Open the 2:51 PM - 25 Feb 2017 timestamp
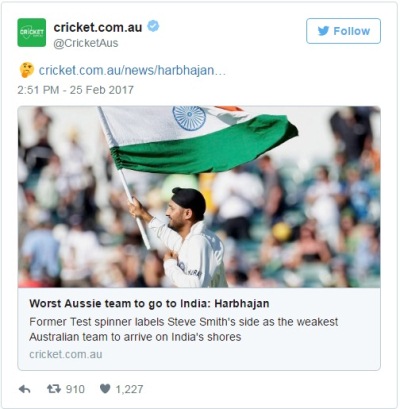400x409 pixels. coord(75,90)
